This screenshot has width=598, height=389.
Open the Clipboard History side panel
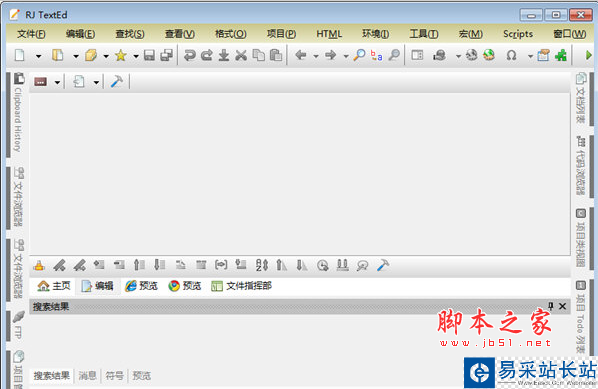[18, 113]
